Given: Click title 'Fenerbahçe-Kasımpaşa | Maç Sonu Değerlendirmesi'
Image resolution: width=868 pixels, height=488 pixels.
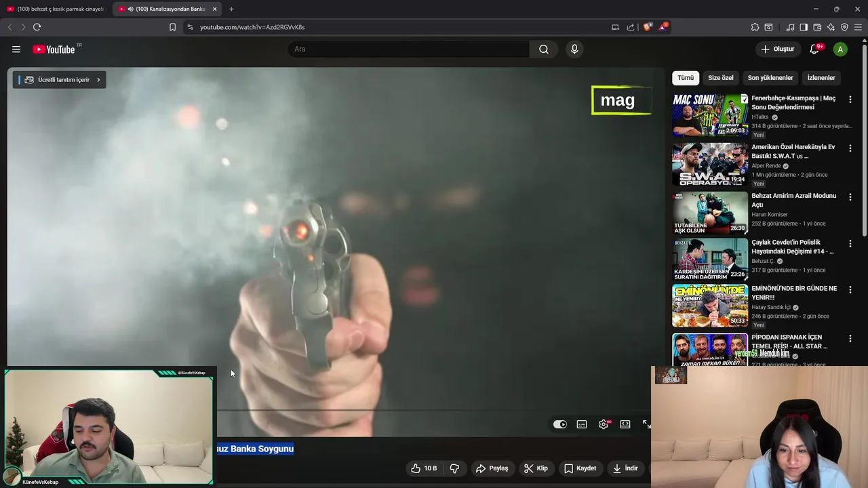Looking at the screenshot, I should pos(793,102).
